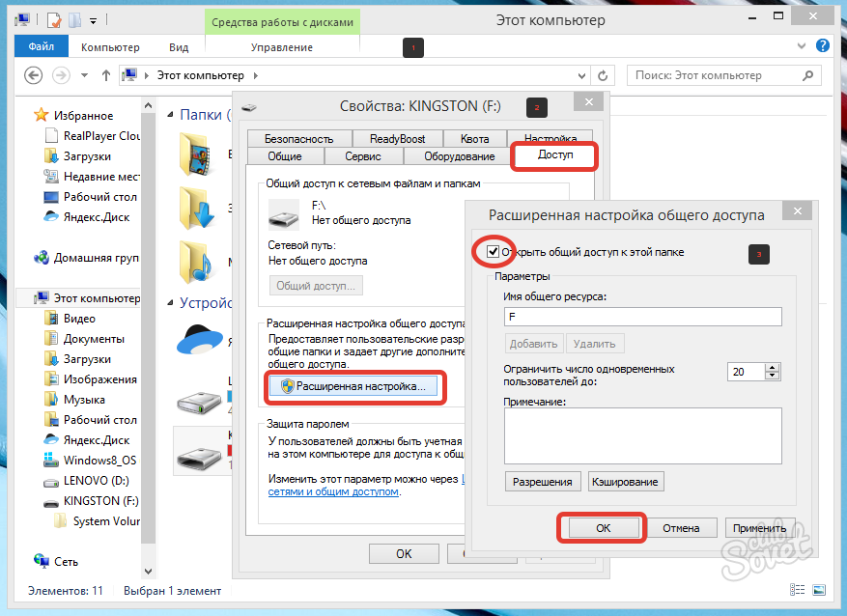Image resolution: width=847 pixels, height=616 pixels.
Task: Go up one folder level
Action: 106,75
